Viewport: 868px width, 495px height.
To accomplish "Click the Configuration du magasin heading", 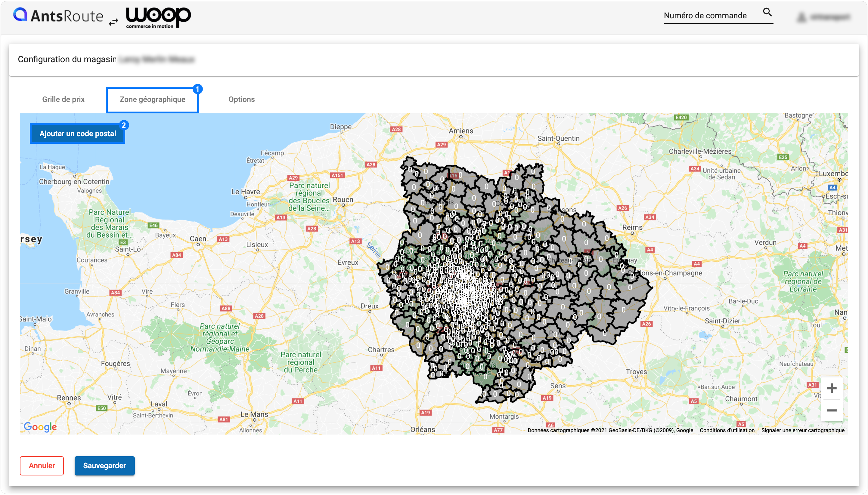I will pyautogui.click(x=67, y=59).
